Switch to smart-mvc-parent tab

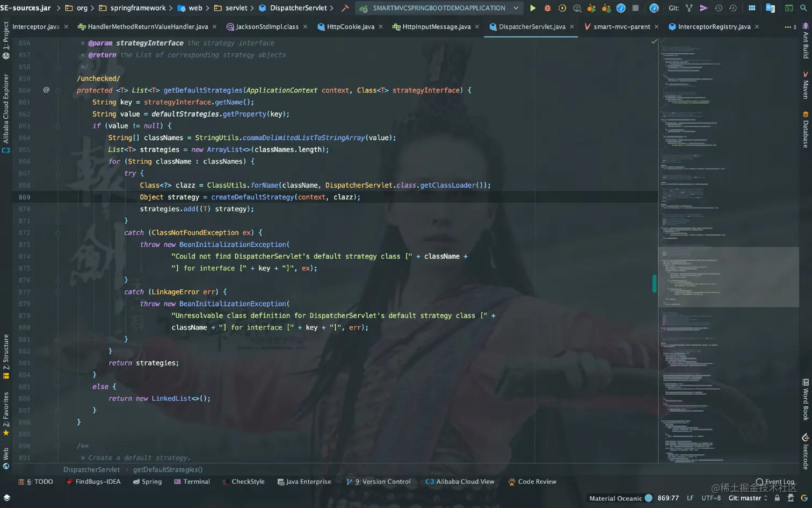point(617,26)
